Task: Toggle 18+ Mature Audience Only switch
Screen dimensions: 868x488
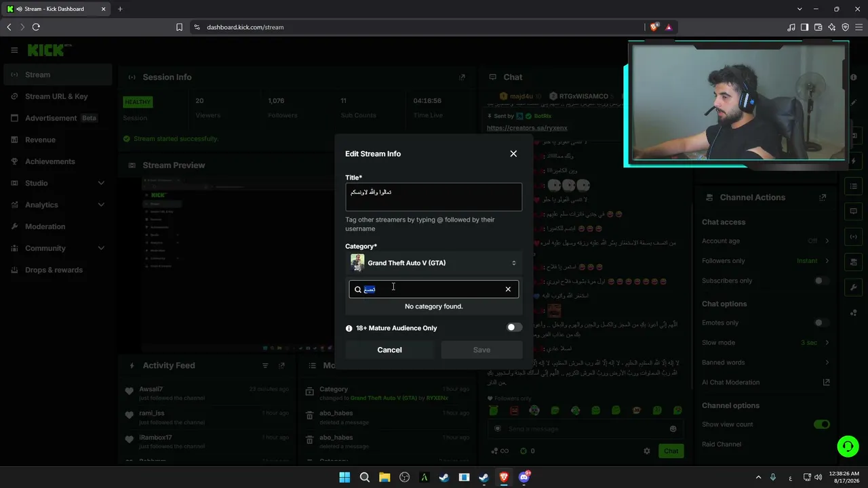Action: (x=515, y=327)
